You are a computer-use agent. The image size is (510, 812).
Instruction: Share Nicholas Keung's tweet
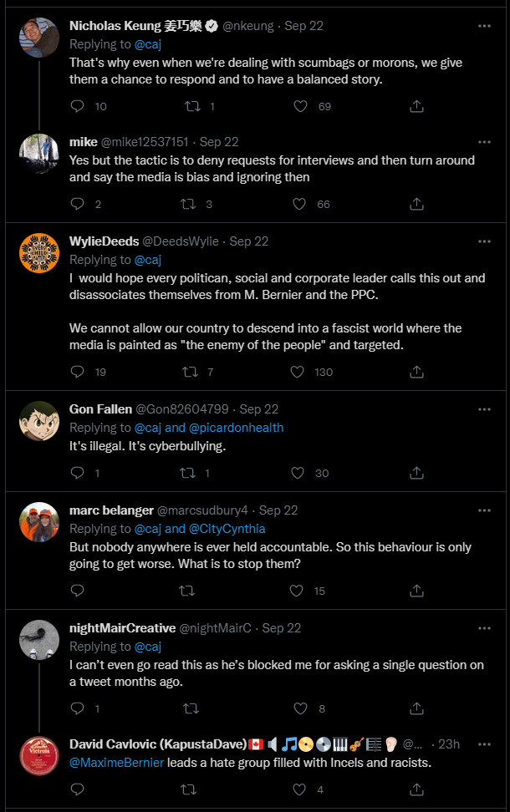click(416, 106)
